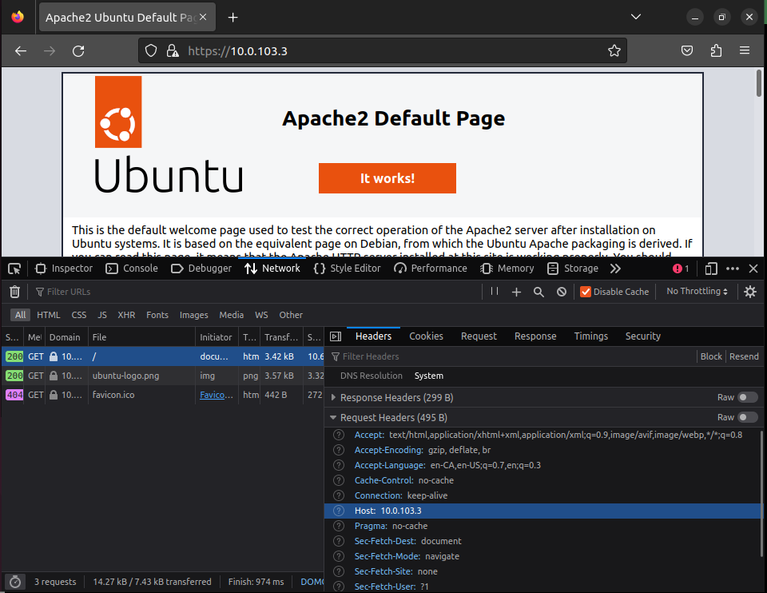Image resolution: width=767 pixels, height=593 pixels.
Task: Open request blocking icon
Action: tap(562, 292)
